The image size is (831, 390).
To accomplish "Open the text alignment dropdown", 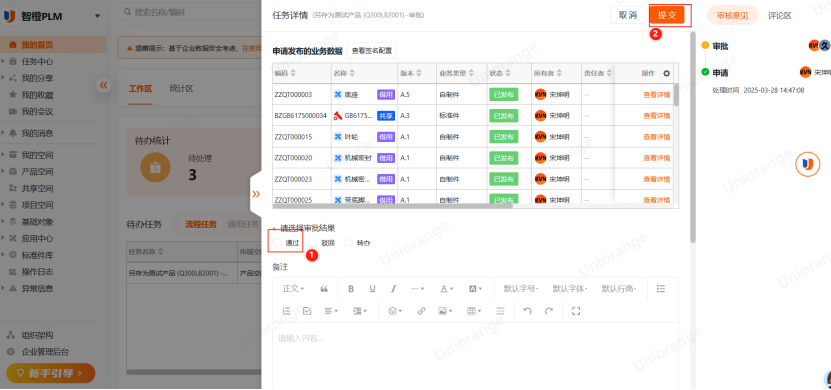I will pos(331,311).
